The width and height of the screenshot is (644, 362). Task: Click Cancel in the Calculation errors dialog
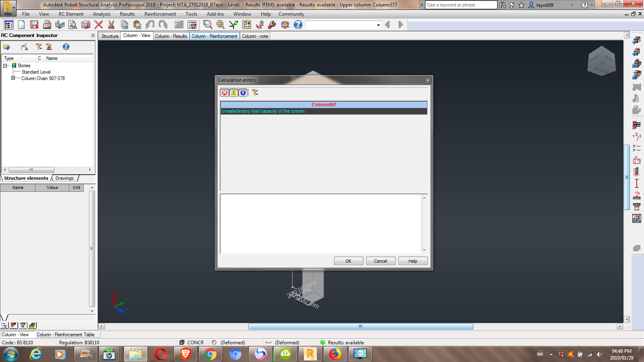(380, 261)
